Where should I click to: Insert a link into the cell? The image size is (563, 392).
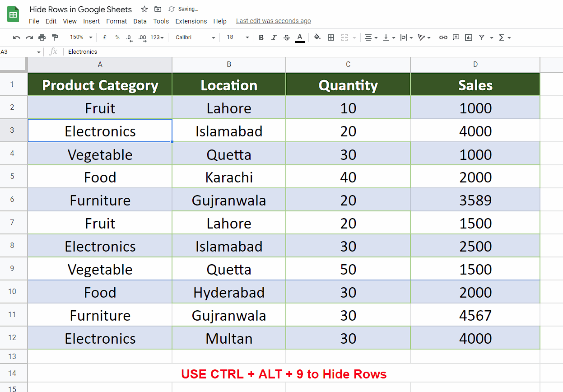(x=443, y=37)
